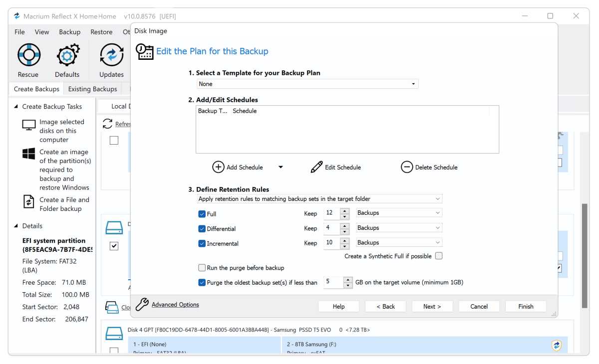This screenshot has height=364, width=599.
Task: Collapse the Create Backup Tasks section
Action: 16,106
